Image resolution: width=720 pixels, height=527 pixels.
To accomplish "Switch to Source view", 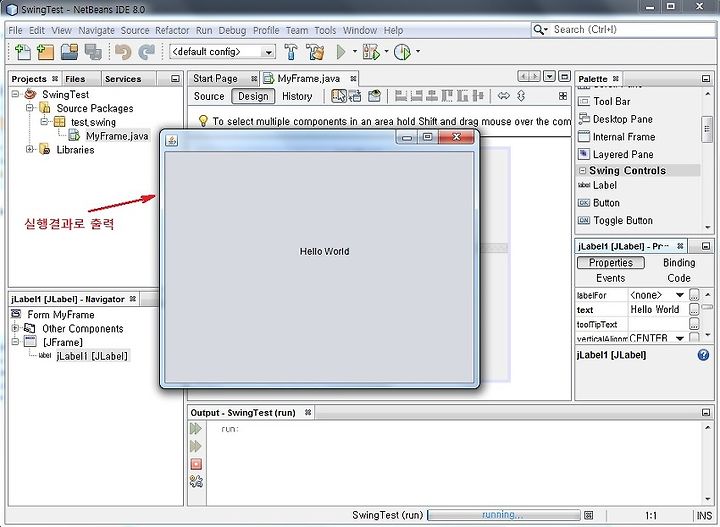I will (209, 96).
